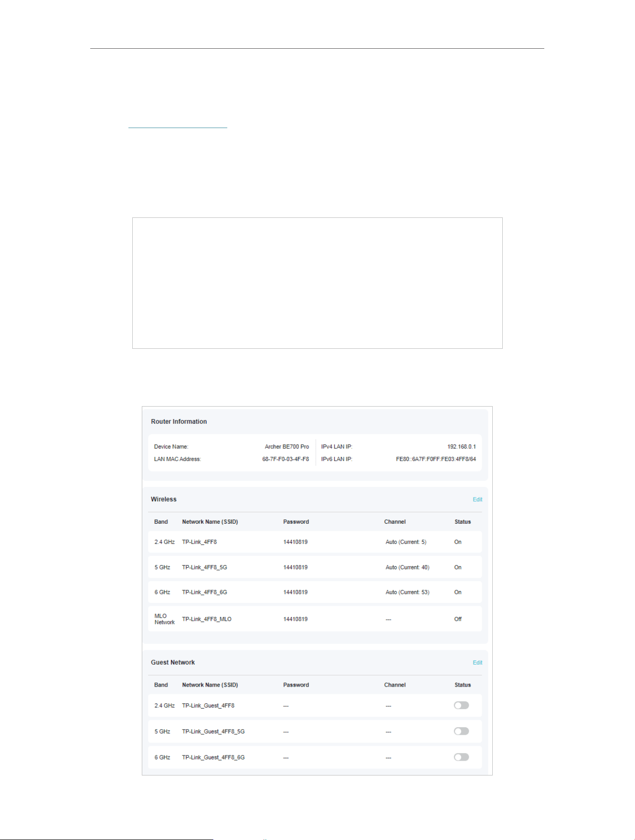Open Edit link in Wireless section

click(x=477, y=499)
